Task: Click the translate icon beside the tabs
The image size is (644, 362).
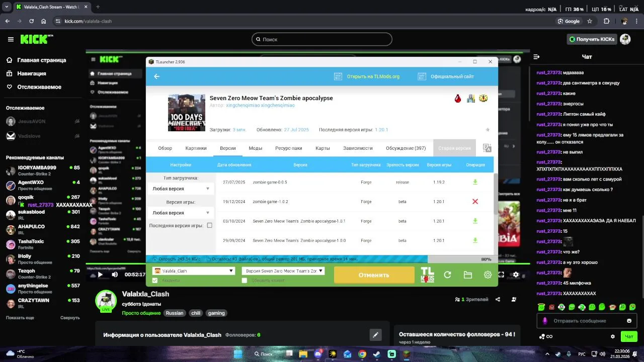Action: (487, 148)
